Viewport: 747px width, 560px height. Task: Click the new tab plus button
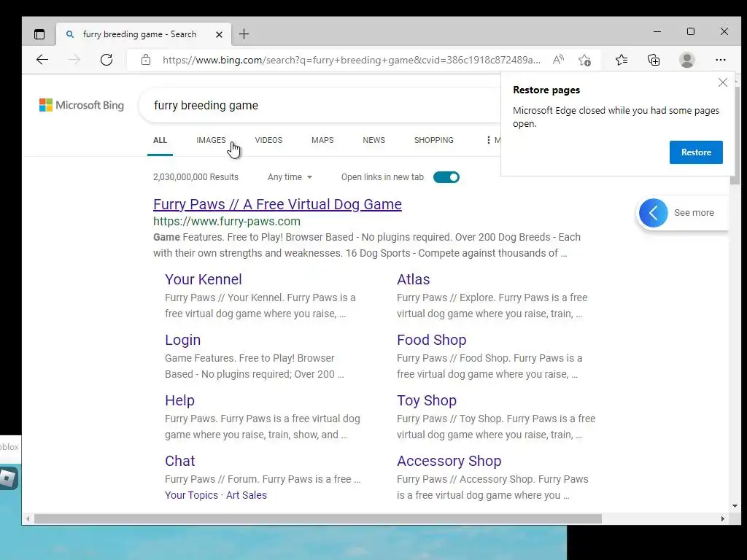point(244,34)
